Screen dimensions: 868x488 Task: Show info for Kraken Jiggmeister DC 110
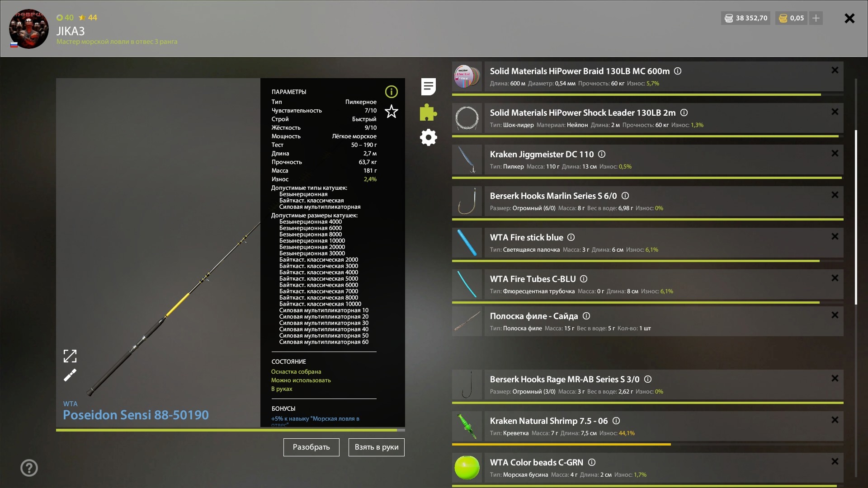click(602, 154)
